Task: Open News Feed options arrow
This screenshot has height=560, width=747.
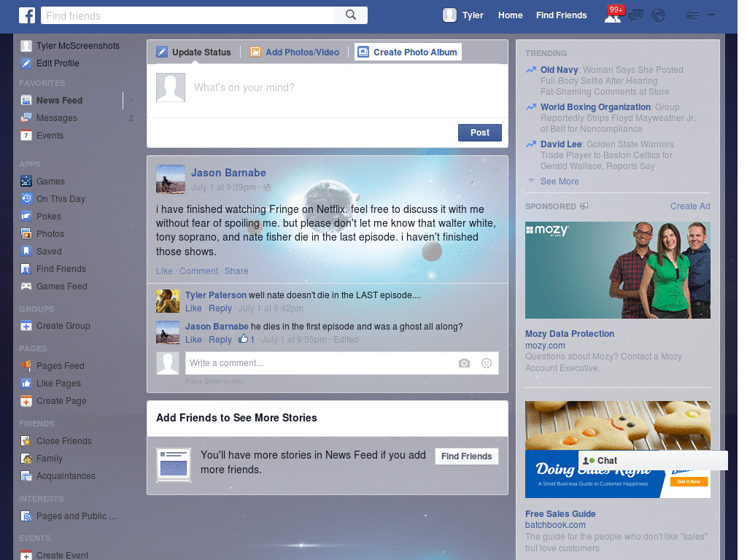Action: (x=131, y=101)
